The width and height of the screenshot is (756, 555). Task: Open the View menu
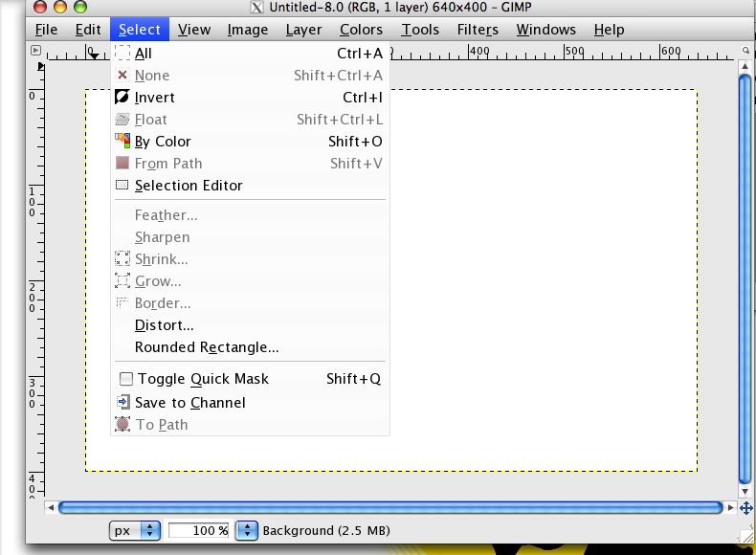click(194, 30)
